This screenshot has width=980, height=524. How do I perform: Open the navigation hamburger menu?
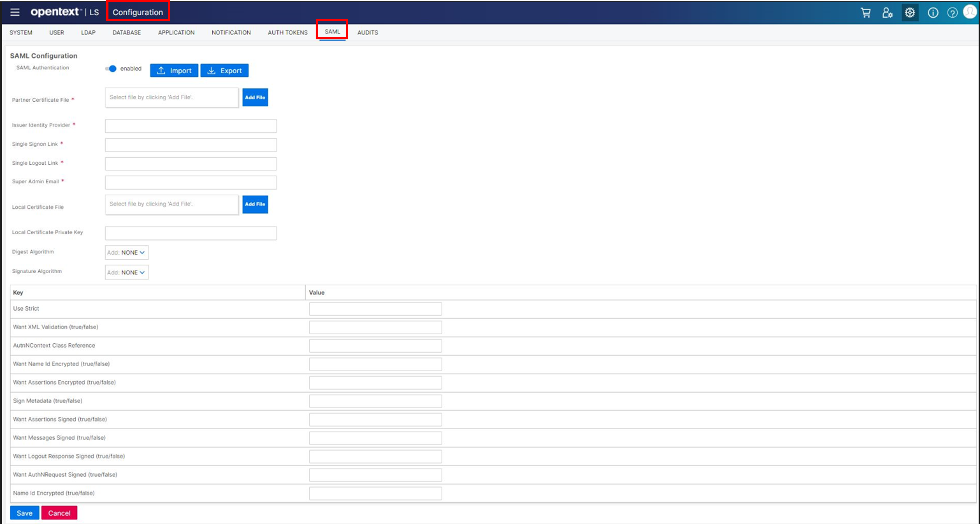[x=14, y=12]
